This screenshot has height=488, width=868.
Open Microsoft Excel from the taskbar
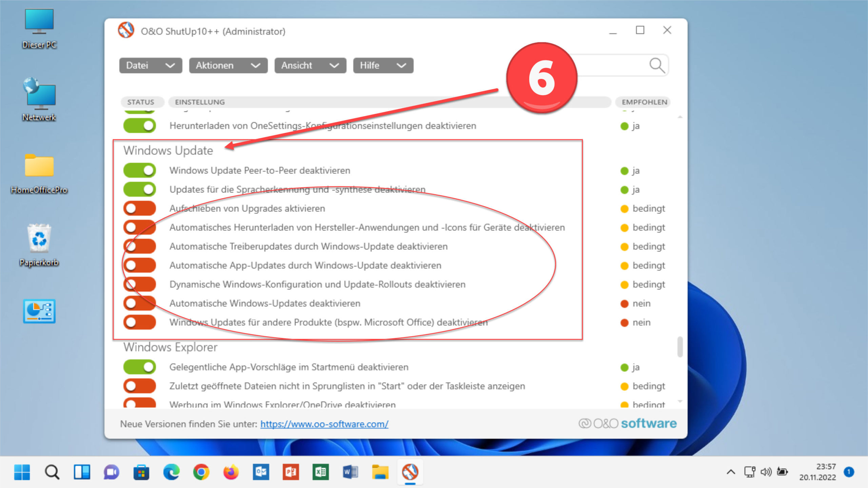click(321, 471)
